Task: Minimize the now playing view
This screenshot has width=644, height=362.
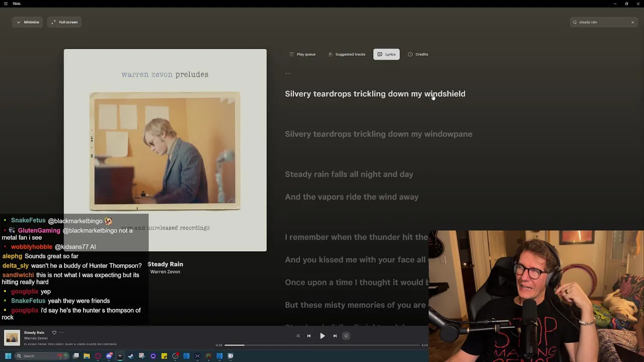Action: [x=28, y=22]
